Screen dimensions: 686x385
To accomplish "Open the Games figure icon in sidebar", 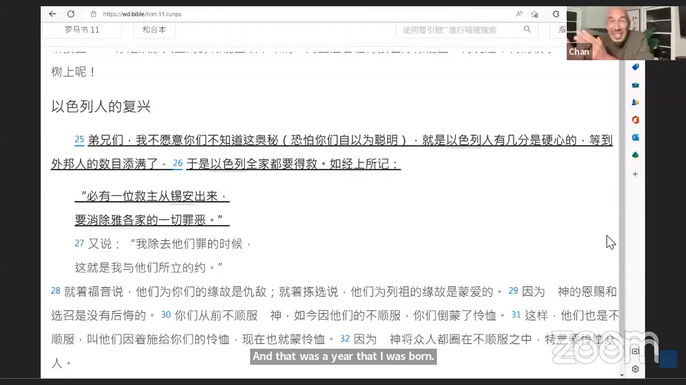I will point(635,102).
